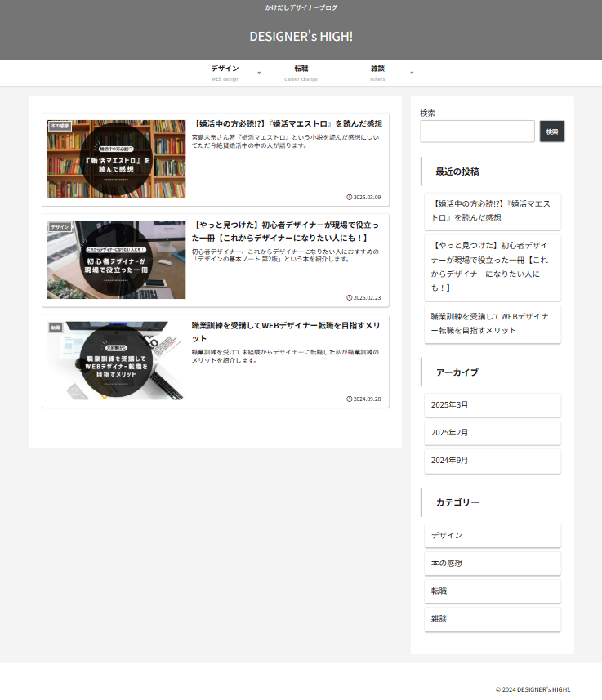Click the clock icon beside 2025.03.09
Viewport: 602px width, 700px height.
pyautogui.click(x=350, y=197)
